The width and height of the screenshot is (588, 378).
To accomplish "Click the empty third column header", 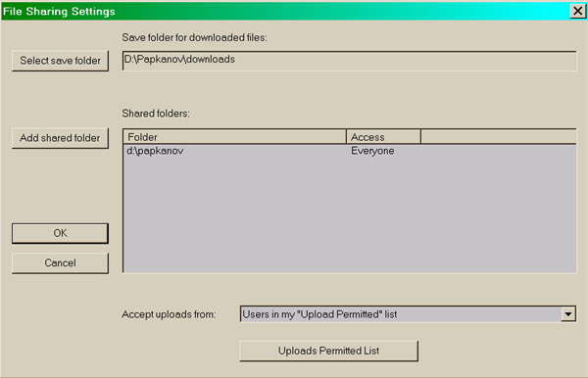I will (499, 137).
